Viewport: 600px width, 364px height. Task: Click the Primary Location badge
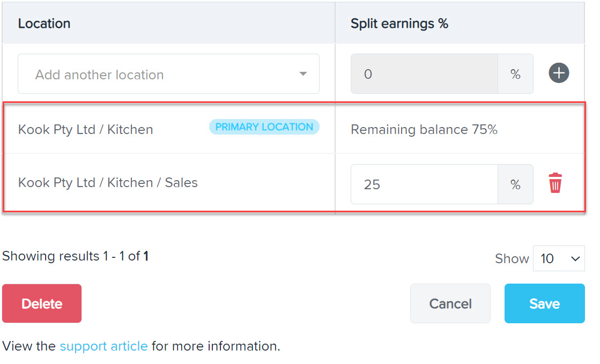264,127
